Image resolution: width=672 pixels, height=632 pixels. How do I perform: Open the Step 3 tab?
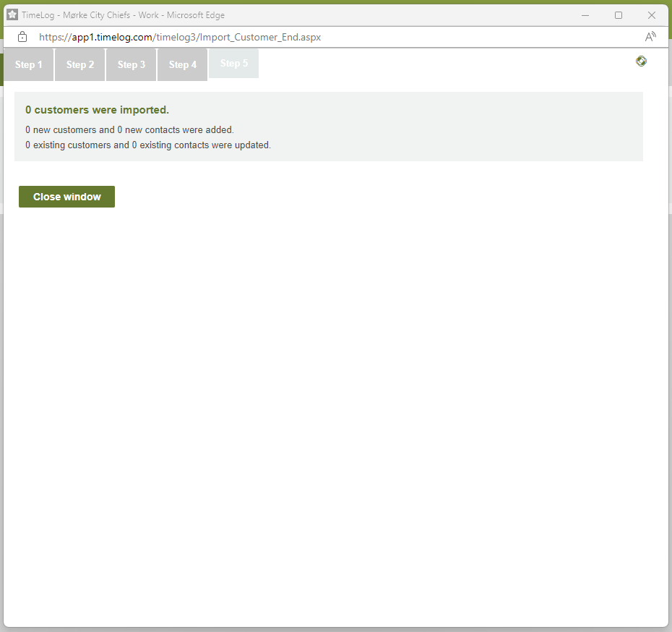coord(132,65)
